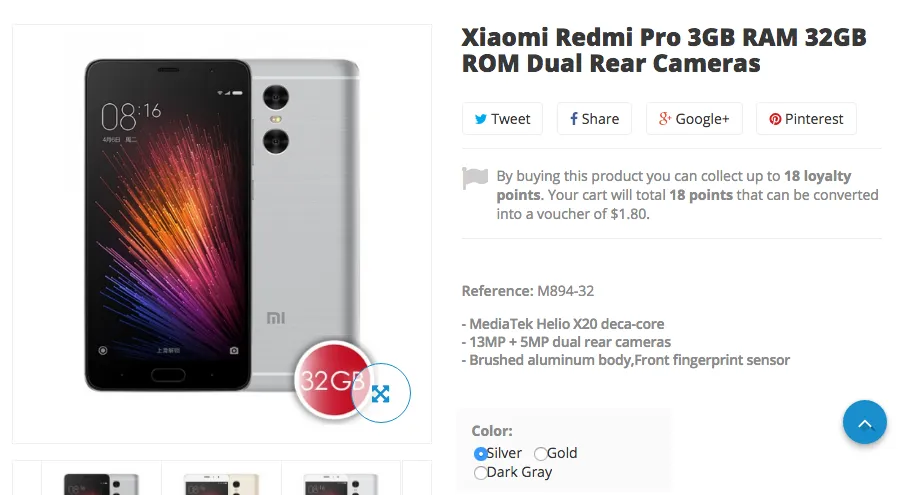The height and width of the screenshot is (495, 912).
Task: Click the Reference M894-32 text
Action: click(529, 291)
